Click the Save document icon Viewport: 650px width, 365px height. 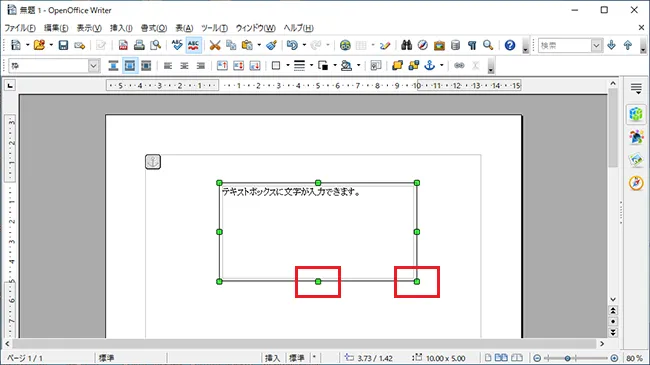[63, 45]
